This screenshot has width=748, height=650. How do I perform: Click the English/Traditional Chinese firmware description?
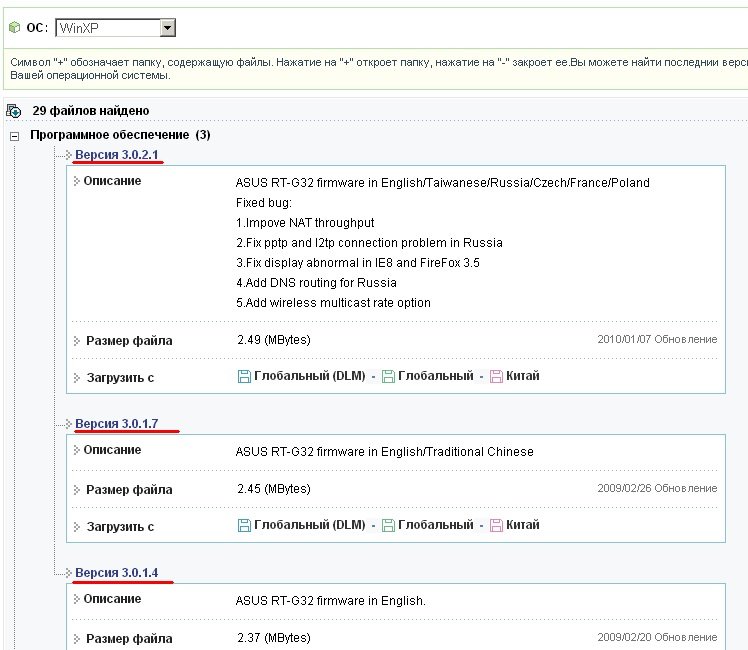coord(384,452)
